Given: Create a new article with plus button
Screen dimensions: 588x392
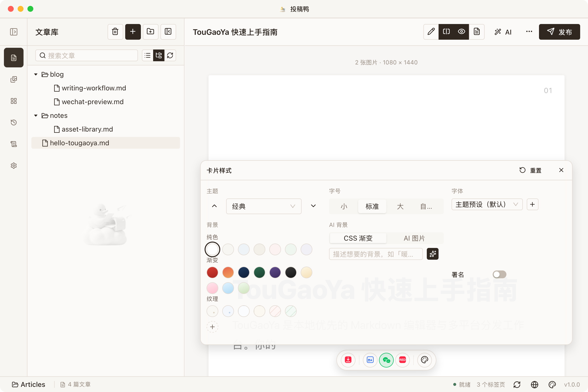Looking at the screenshot, I should pos(133,32).
